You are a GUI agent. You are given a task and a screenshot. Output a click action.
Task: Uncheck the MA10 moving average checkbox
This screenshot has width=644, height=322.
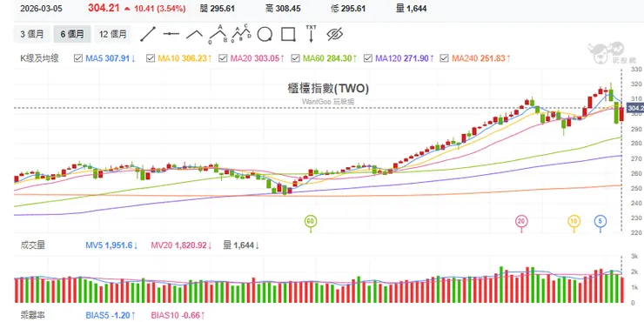click(x=151, y=58)
